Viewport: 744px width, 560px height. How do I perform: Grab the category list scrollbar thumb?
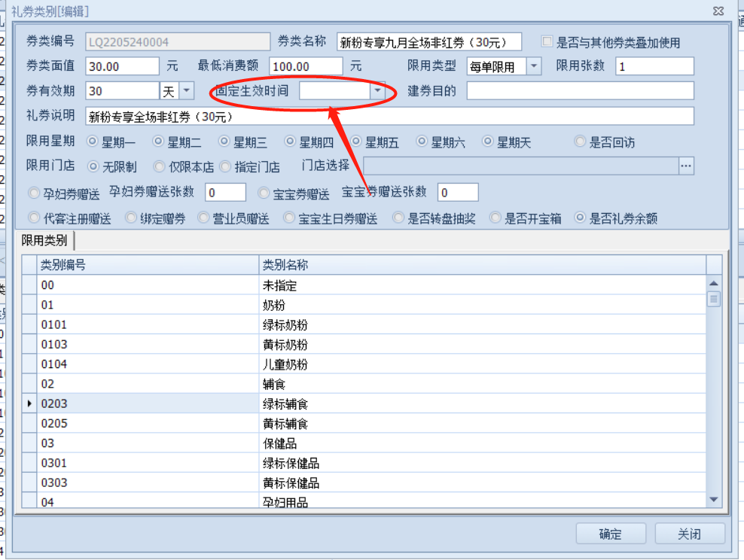pos(714,300)
